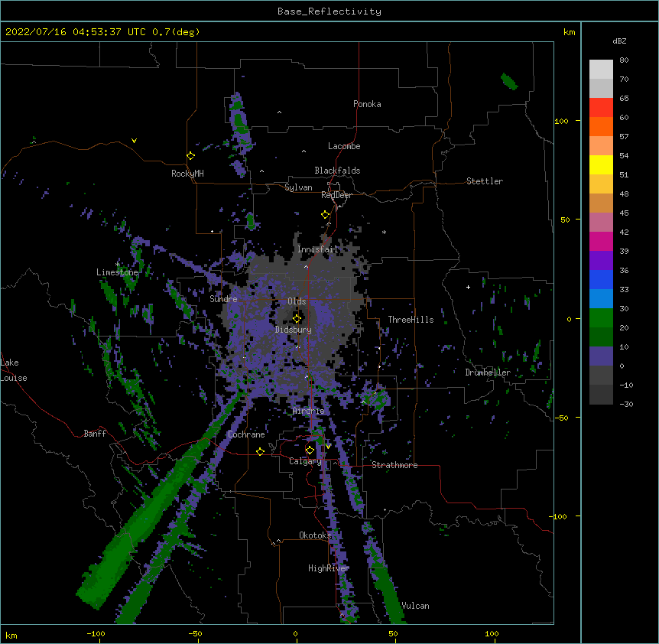Screen dimensions: 659x644
Task: Select the light gray 70-80 dBZ swatch
Action: tap(601, 70)
